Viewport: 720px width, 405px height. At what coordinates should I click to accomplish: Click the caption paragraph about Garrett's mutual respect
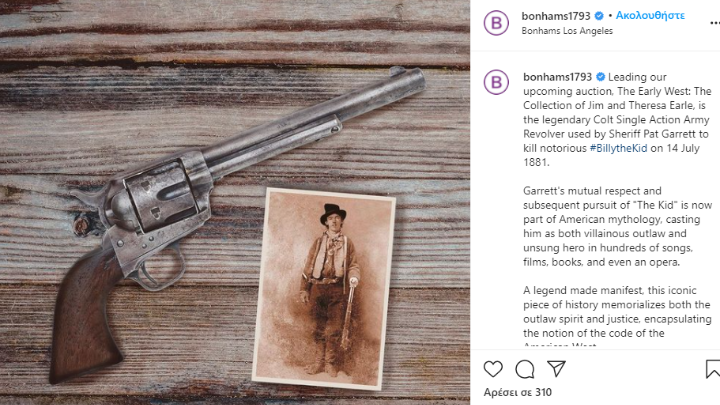[617, 226]
